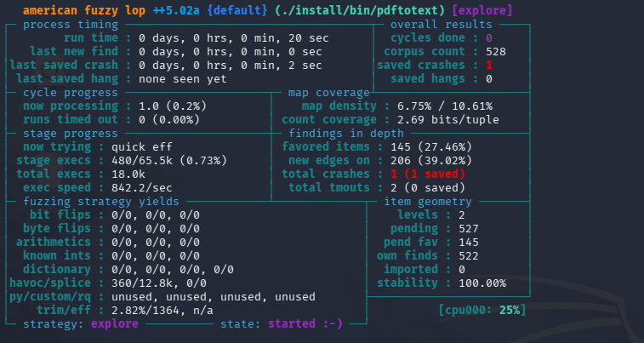Select the map density value '6.75% / 10.61%'
This screenshot has height=343, width=644.
point(445,106)
